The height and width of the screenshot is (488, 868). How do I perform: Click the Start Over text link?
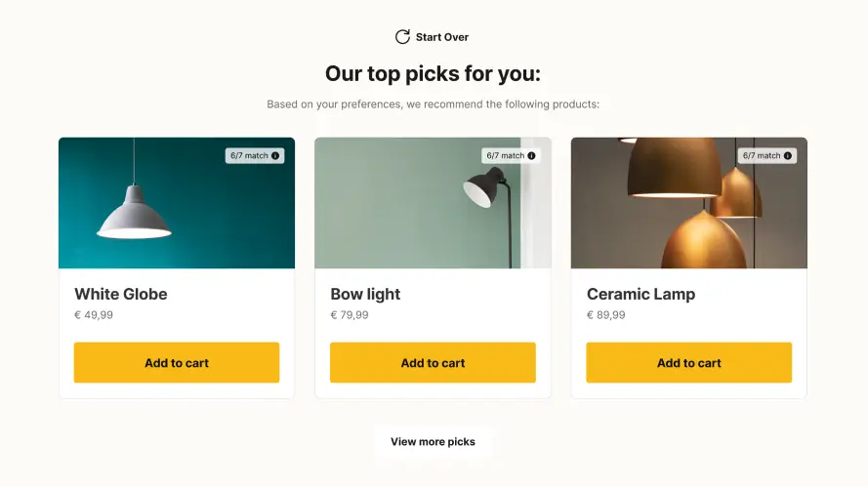(x=442, y=37)
